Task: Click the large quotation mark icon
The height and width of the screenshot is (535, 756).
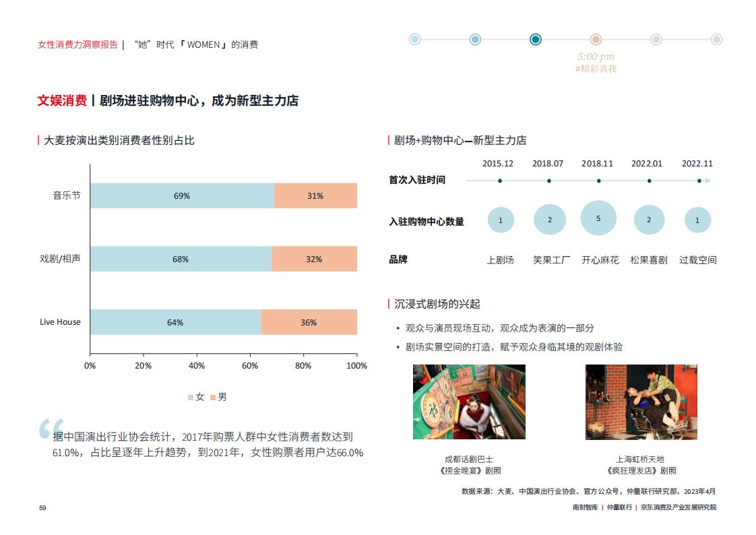Action: point(52,429)
